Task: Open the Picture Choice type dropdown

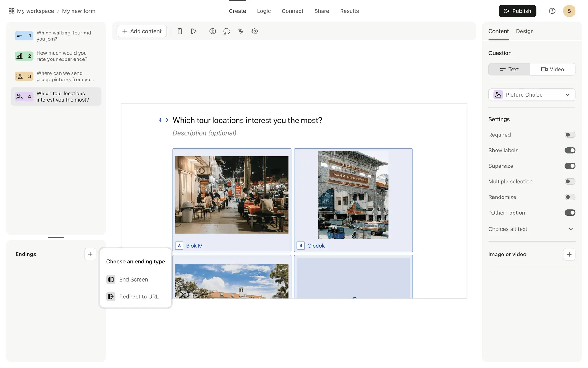Action: [x=532, y=95]
